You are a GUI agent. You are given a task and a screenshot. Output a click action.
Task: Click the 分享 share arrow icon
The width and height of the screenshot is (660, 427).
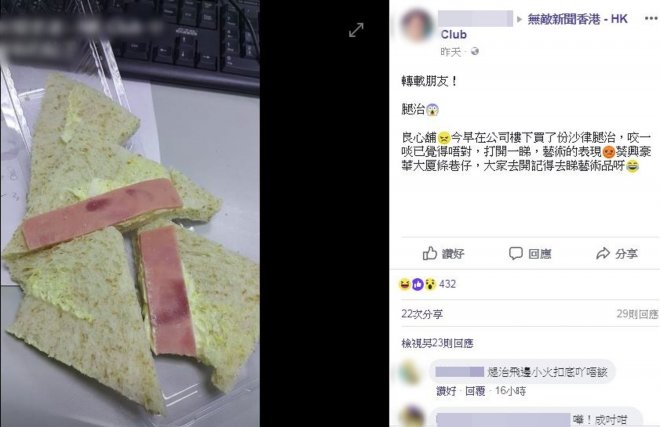point(603,254)
